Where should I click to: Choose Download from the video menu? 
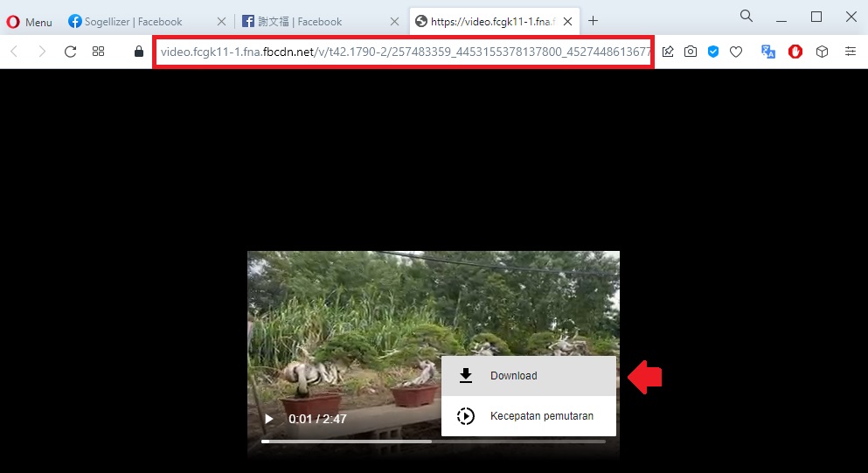[529, 376]
